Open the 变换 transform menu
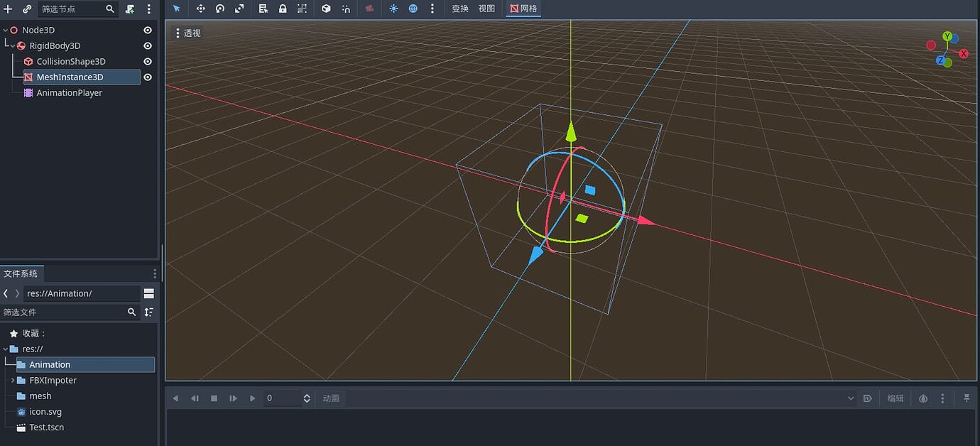 (x=459, y=9)
